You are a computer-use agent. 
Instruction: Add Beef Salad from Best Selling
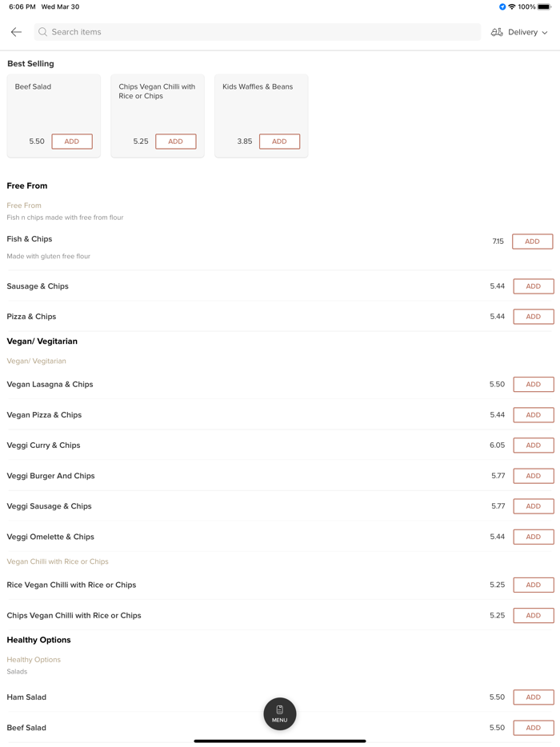(72, 142)
